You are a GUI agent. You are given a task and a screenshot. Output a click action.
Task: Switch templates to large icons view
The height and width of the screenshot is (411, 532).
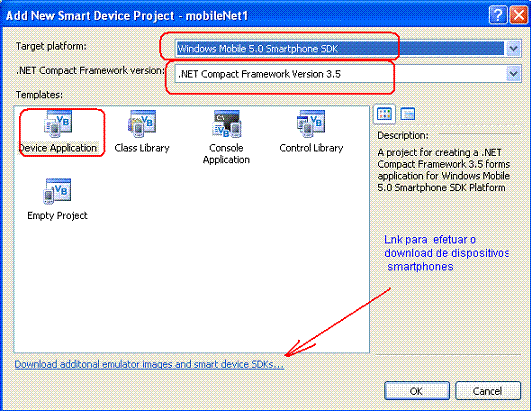(384, 114)
